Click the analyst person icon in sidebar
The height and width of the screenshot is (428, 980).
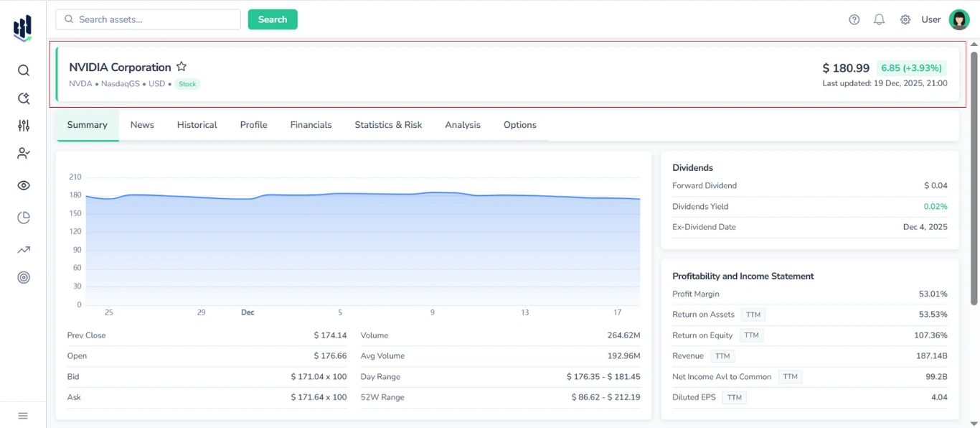click(x=23, y=153)
